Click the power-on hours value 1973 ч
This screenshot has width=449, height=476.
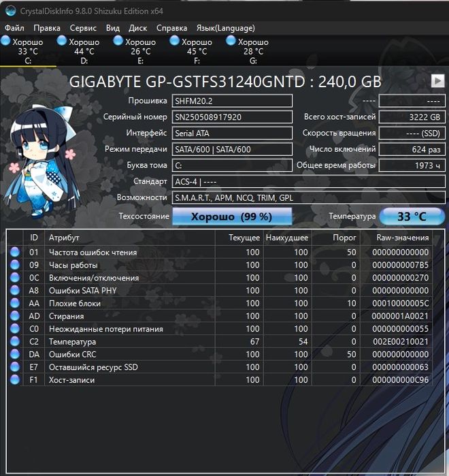[x=412, y=165]
